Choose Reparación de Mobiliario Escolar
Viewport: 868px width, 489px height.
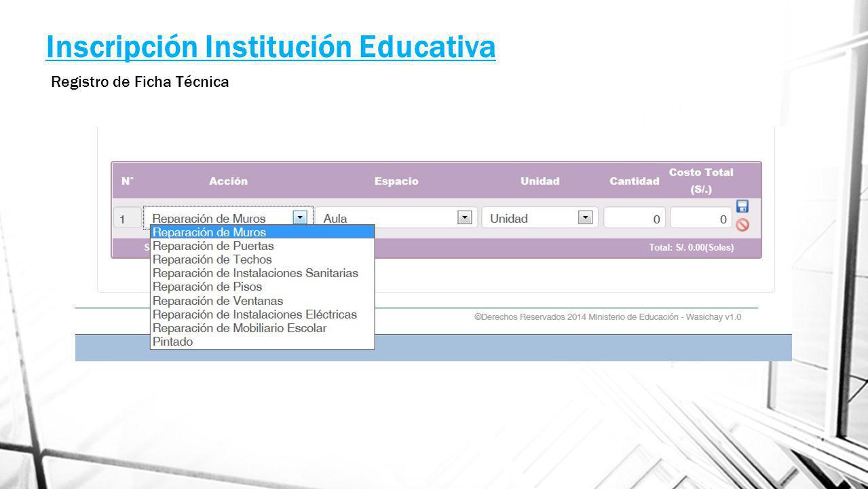pos(263,328)
